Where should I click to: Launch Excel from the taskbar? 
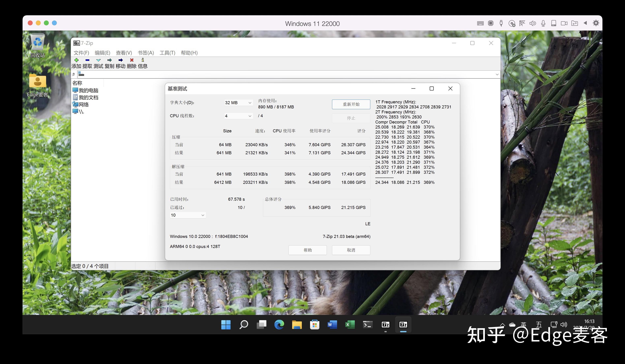[350, 325]
